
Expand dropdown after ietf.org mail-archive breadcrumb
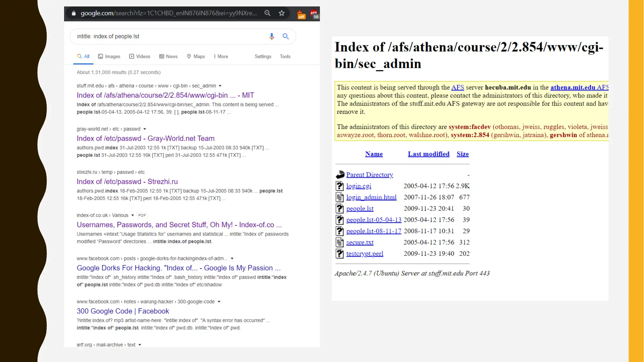[x=140, y=345]
